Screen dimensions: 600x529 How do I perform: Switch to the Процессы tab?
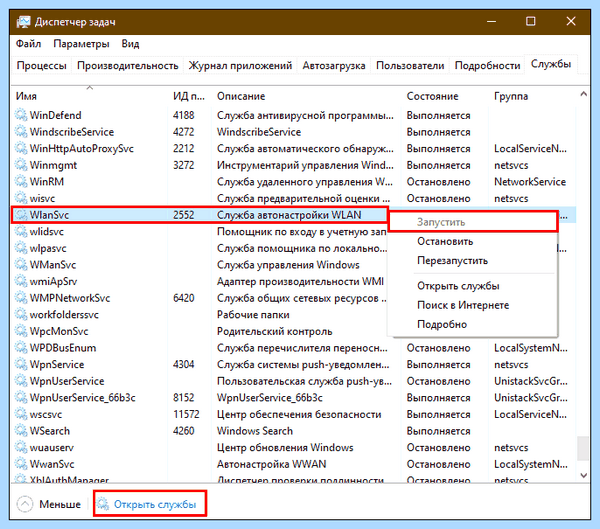pyautogui.click(x=42, y=65)
